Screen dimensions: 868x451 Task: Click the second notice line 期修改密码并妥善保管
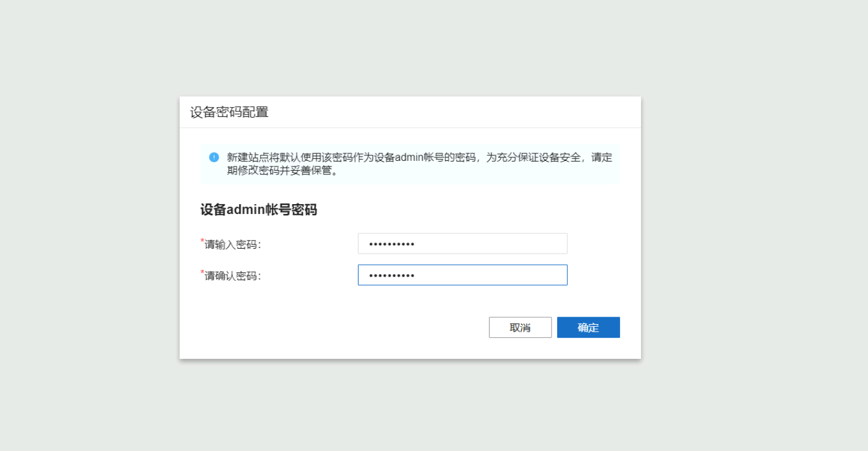tap(283, 171)
